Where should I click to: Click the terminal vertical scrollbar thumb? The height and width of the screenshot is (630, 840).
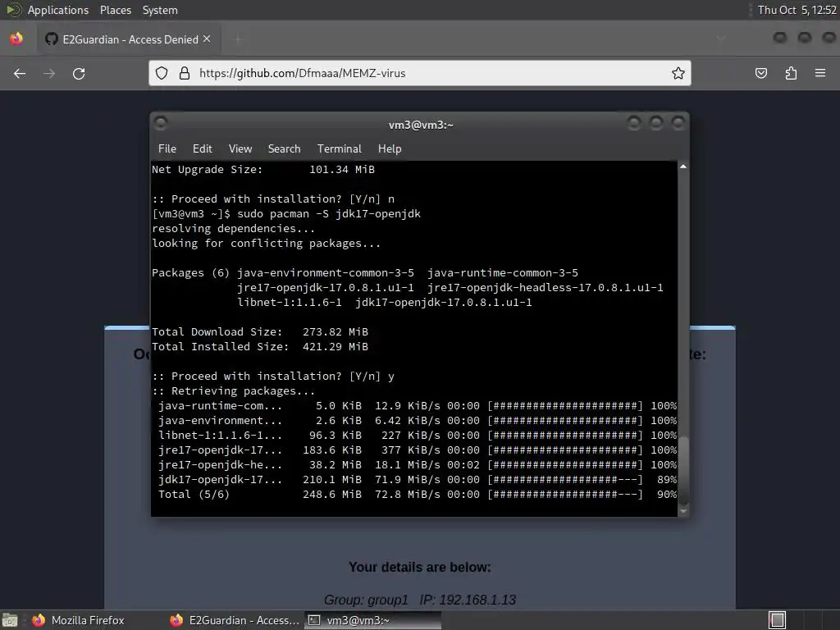[x=683, y=470]
